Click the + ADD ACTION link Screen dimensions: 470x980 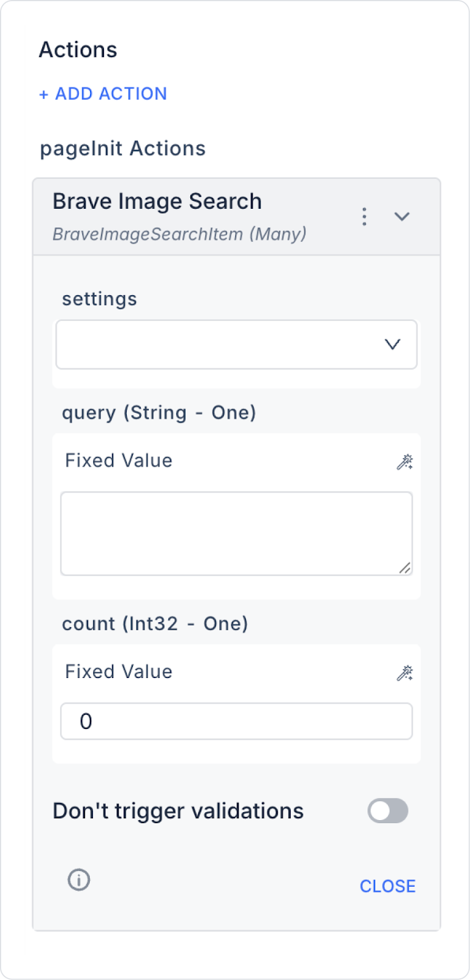pyautogui.click(x=103, y=94)
